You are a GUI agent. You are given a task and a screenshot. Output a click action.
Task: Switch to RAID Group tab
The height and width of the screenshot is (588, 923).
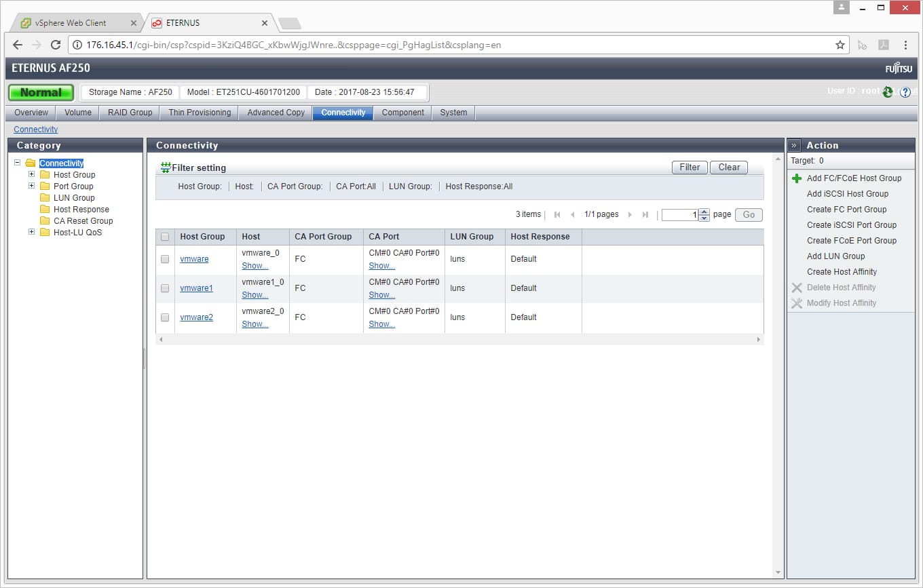tap(130, 113)
